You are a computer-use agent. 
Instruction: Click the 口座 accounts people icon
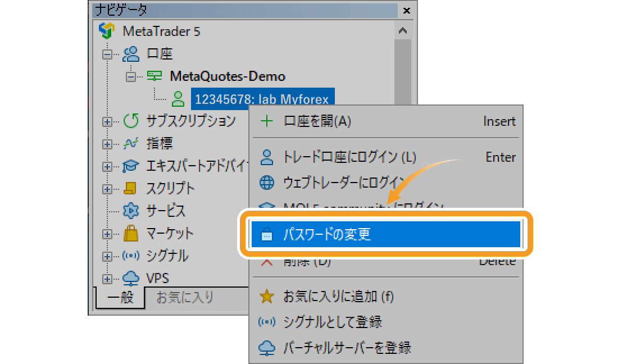coord(131,54)
